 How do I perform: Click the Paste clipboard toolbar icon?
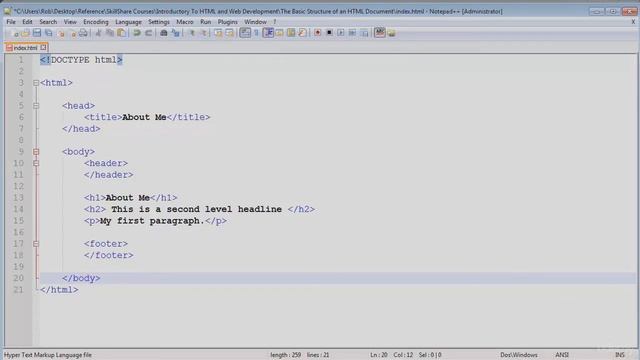coord(122,33)
